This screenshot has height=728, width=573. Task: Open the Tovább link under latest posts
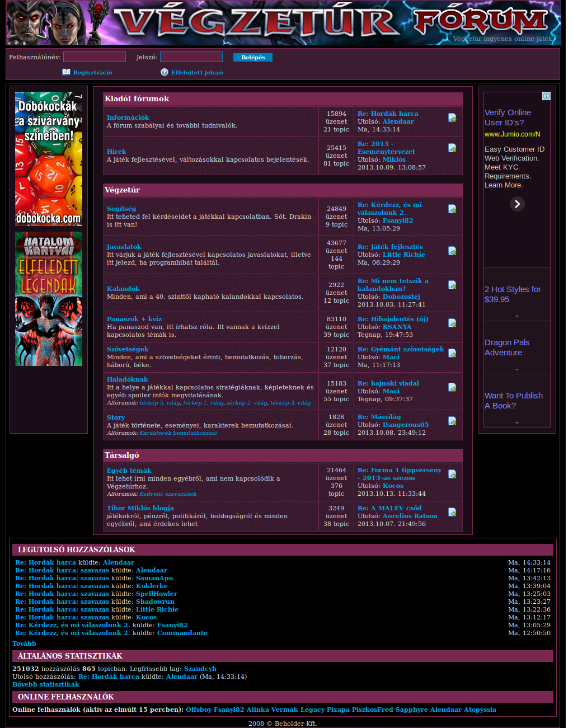tap(24, 643)
